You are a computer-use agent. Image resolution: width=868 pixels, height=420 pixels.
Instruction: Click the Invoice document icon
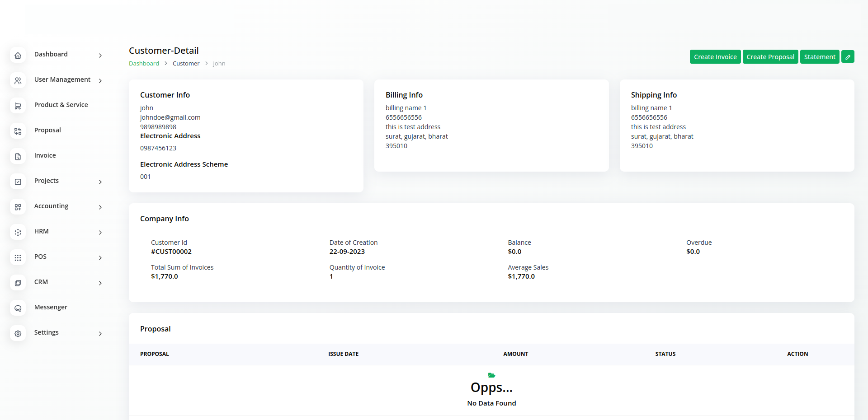(18, 157)
